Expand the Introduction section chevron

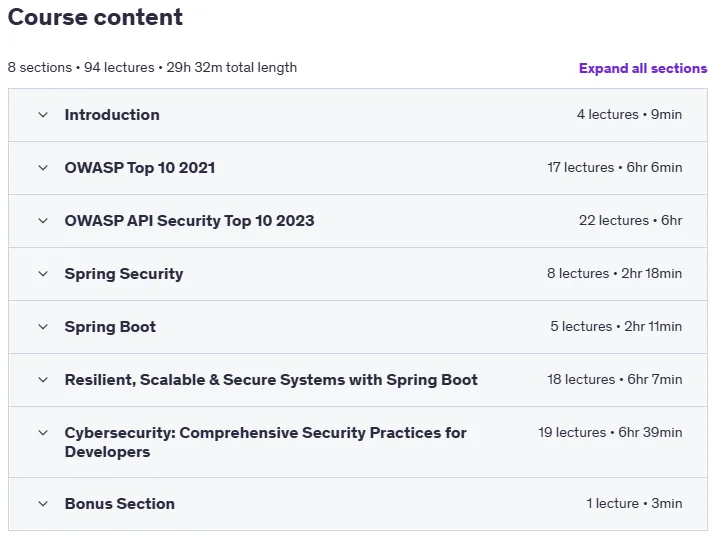point(43,115)
